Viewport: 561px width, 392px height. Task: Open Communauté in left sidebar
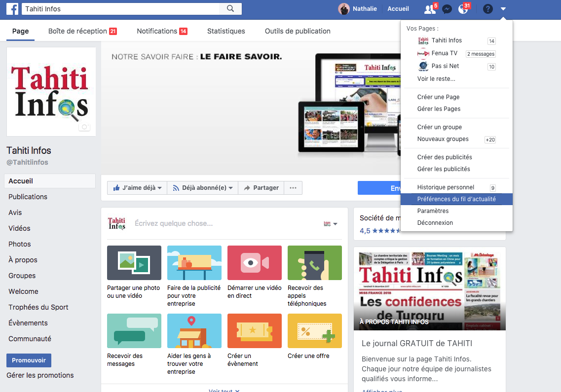(x=30, y=338)
